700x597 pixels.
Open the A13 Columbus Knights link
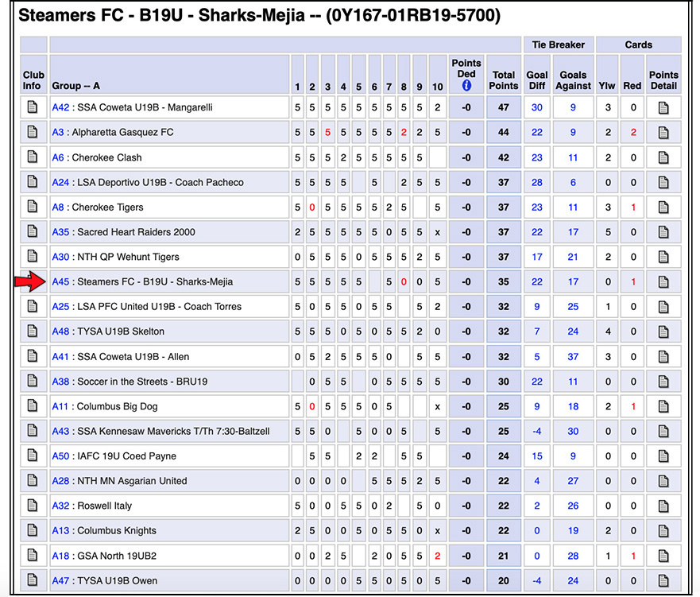(x=60, y=530)
